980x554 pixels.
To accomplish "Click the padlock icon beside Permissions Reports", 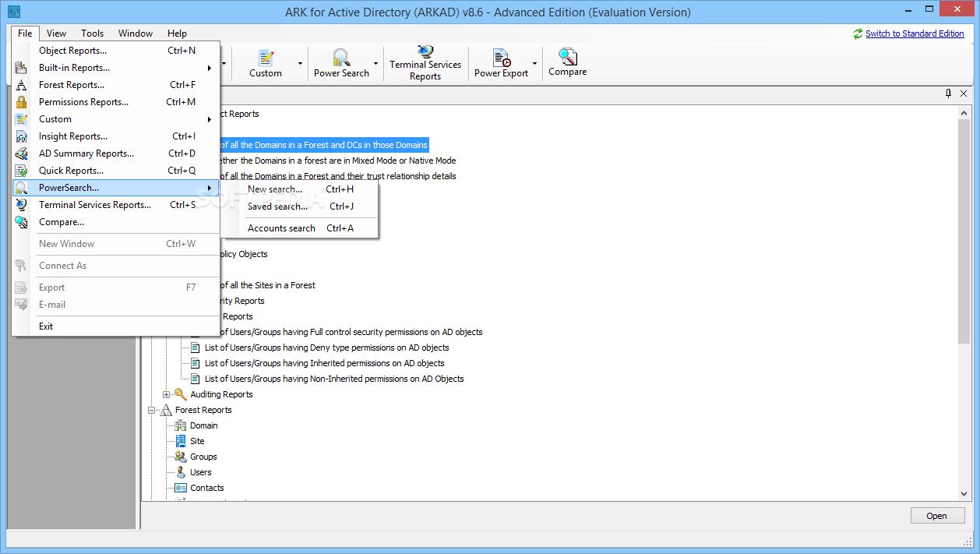I will (x=21, y=102).
